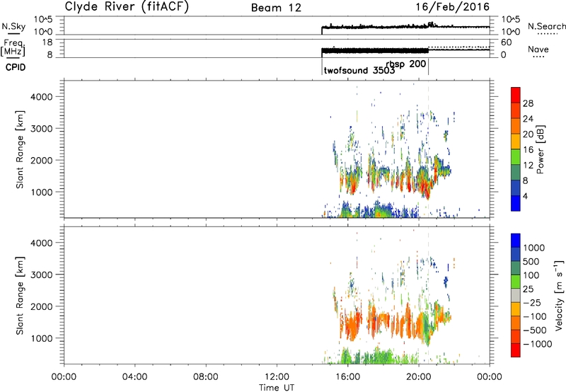Screen dimensions: 566x392
Task: Click the gray band of Velocity colorbar
Action: [x=516, y=295]
